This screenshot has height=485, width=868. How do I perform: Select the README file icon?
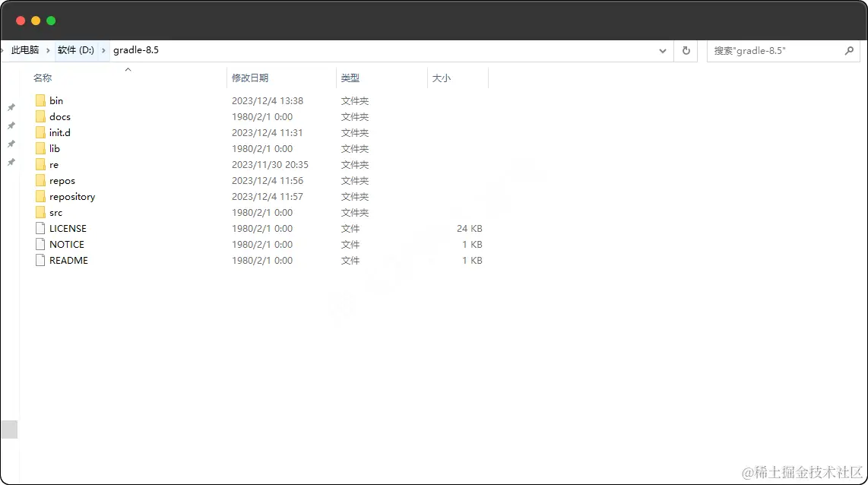point(40,260)
